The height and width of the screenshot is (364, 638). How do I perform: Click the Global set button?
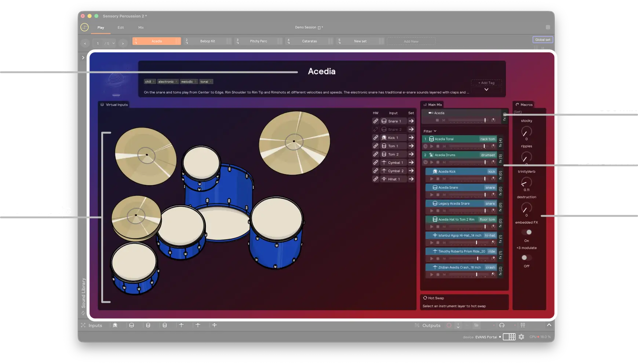coord(543,40)
